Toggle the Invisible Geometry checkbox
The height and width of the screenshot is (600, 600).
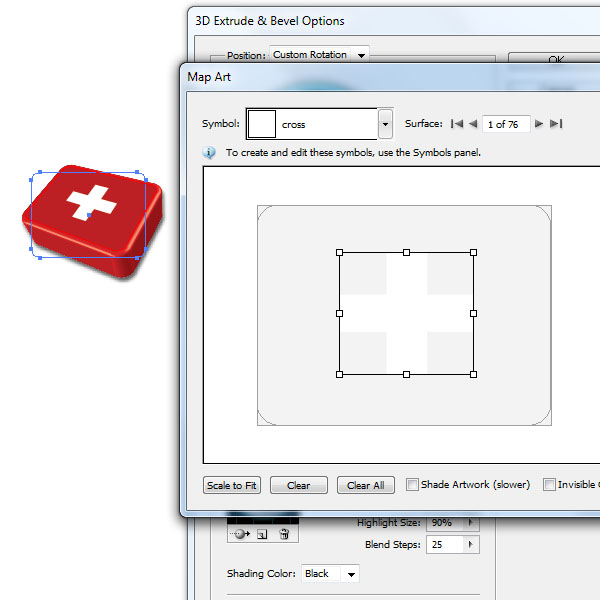pos(549,484)
